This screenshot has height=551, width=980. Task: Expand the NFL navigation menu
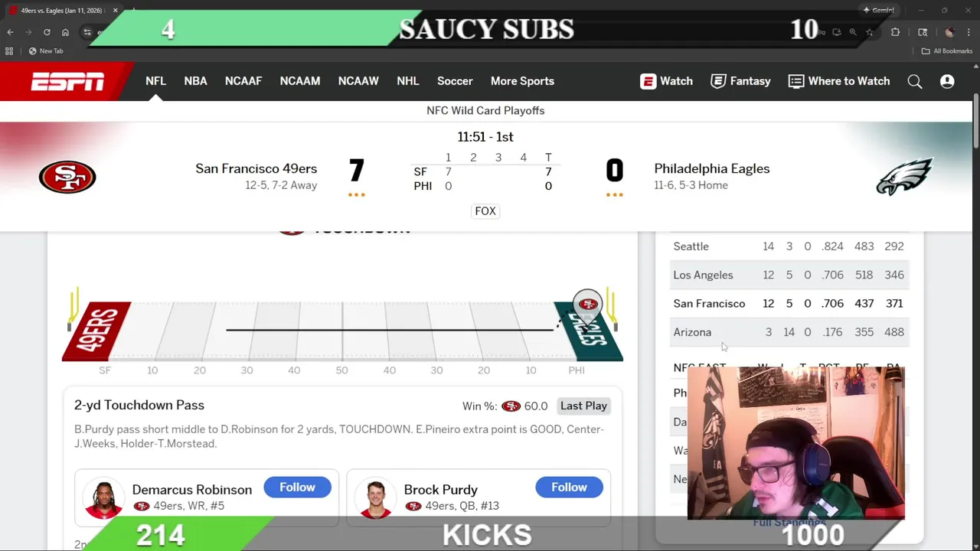(155, 81)
